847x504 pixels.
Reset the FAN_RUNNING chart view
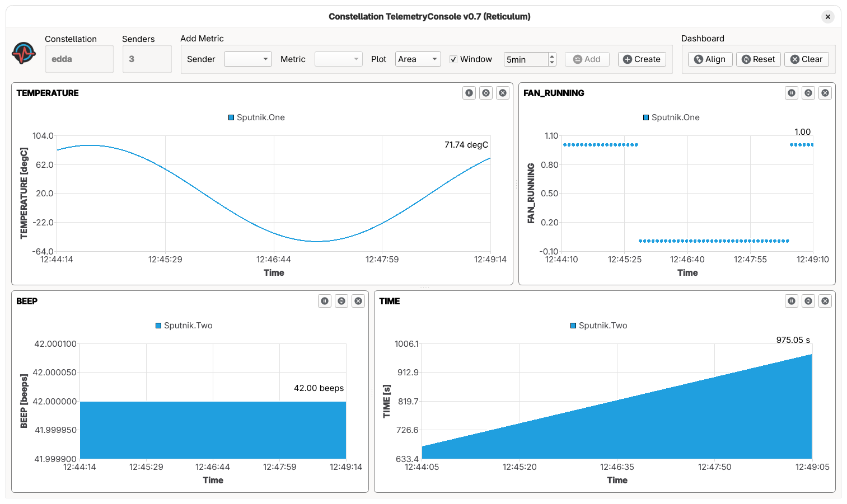coord(808,93)
